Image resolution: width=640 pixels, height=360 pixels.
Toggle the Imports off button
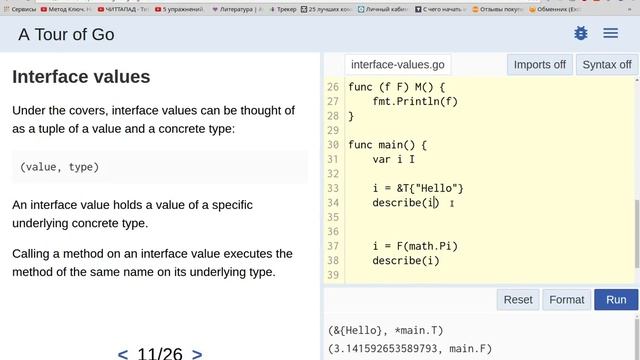[540, 64]
